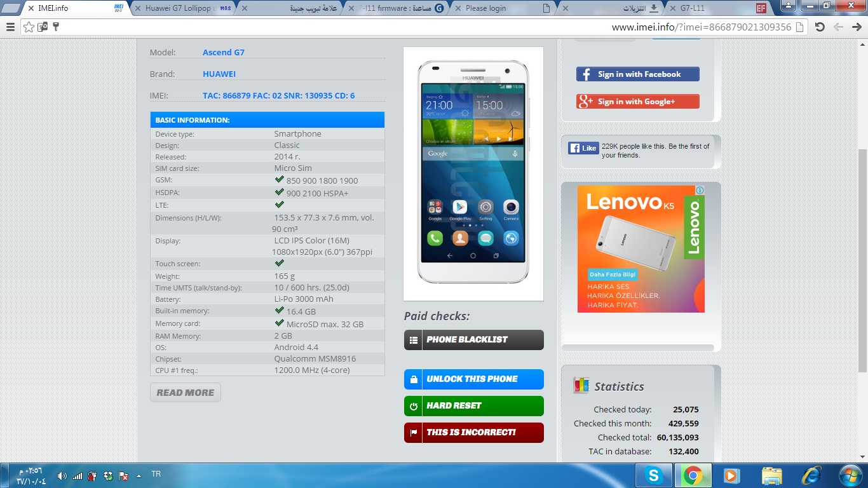Launch Internet Explorer from the taskbar

point(811,475)
